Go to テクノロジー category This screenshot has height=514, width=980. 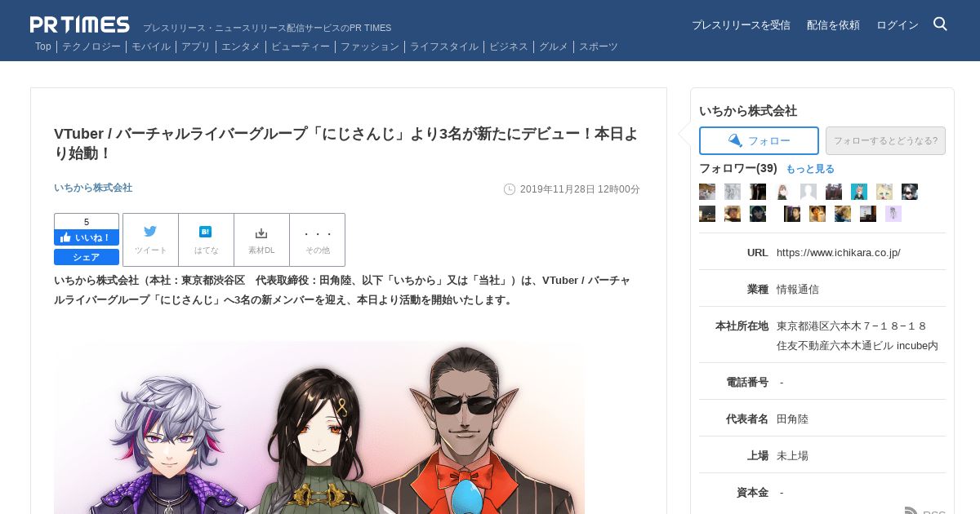pos(91,47)
